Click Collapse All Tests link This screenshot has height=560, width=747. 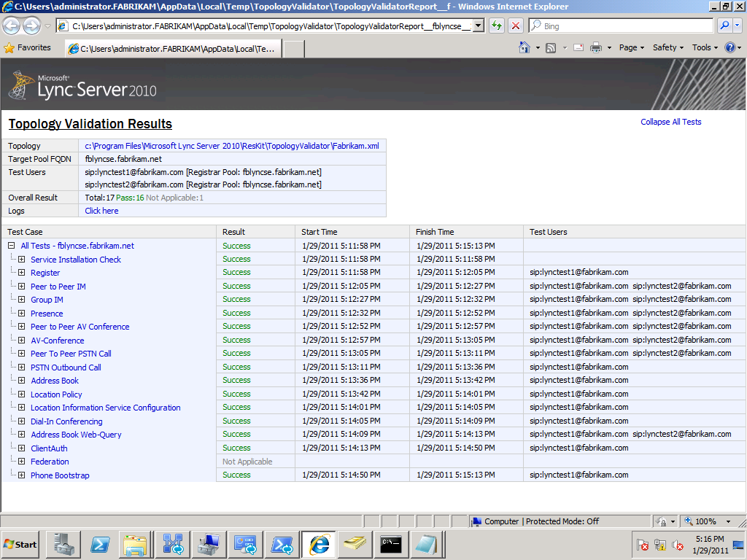671,122
